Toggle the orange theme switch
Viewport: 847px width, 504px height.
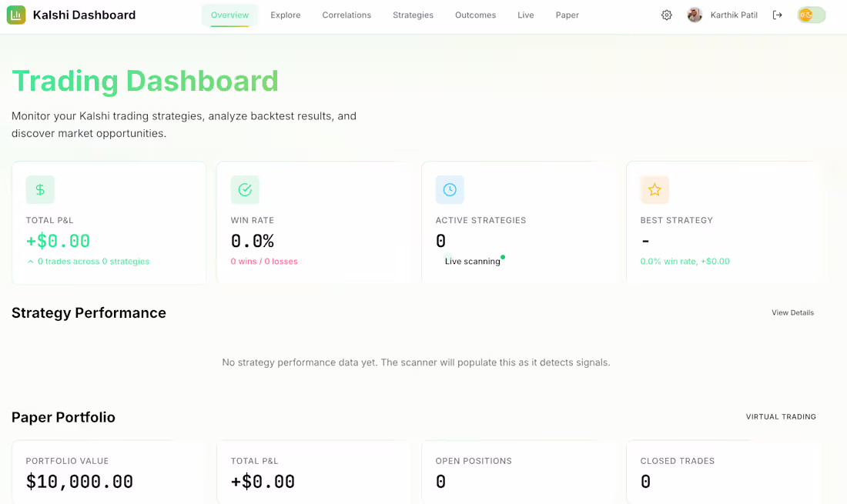click(812, 15)
